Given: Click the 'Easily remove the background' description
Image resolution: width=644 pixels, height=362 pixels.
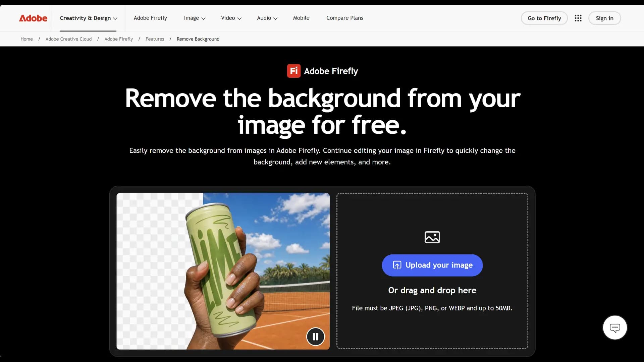Looking at the screenshot, I should coord(322,156).
